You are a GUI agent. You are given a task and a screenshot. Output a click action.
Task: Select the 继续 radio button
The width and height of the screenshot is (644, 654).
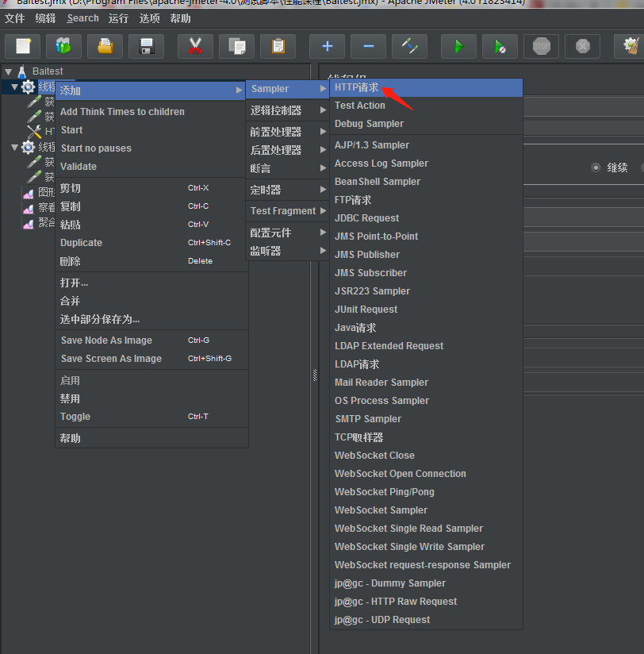pos(596,167)
